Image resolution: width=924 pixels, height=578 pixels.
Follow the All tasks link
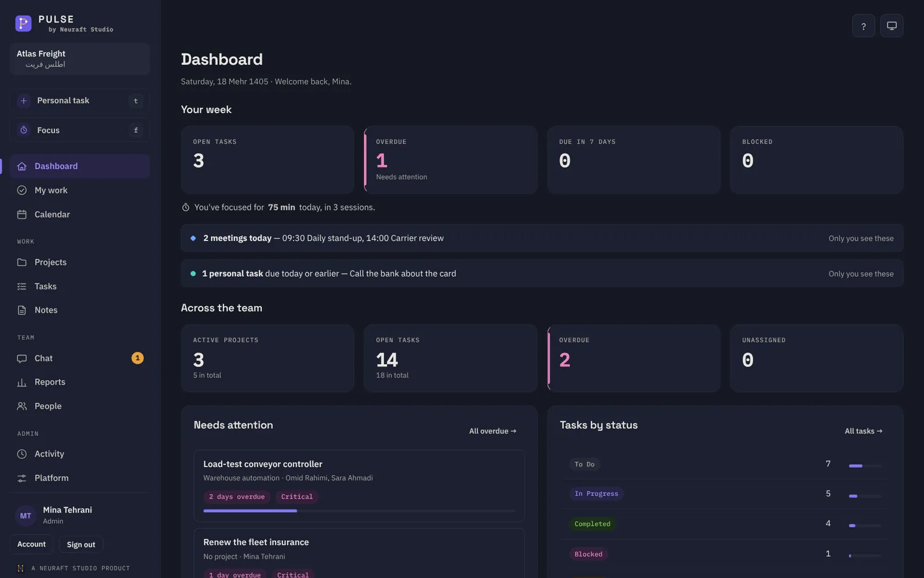coord(863,431)
